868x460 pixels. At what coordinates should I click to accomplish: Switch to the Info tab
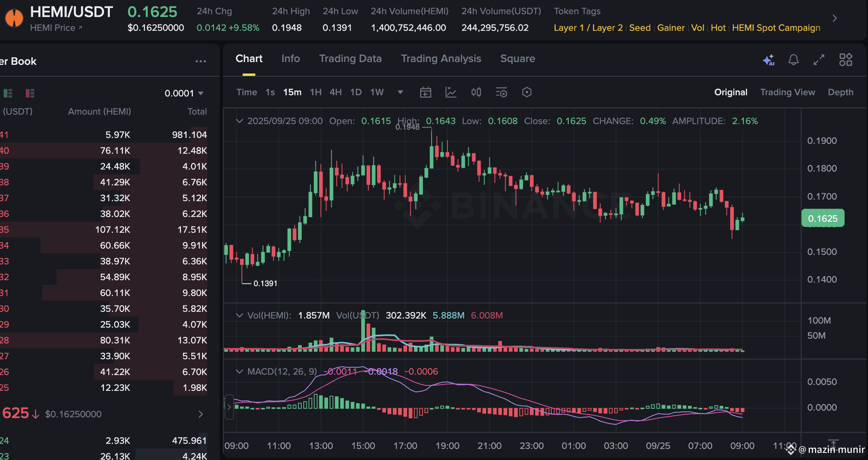(291, 58)
